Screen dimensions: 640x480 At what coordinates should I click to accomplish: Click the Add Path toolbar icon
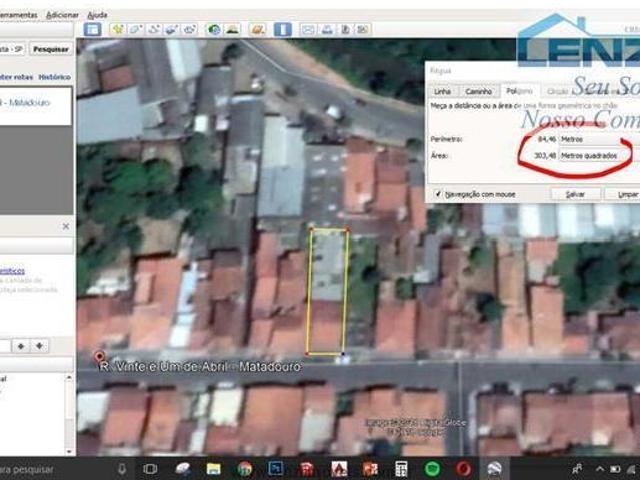coord(154,29)
